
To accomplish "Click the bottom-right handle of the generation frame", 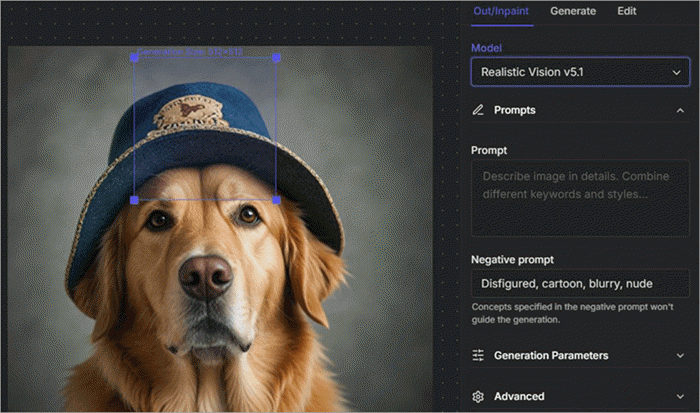I will pos(276,200).
